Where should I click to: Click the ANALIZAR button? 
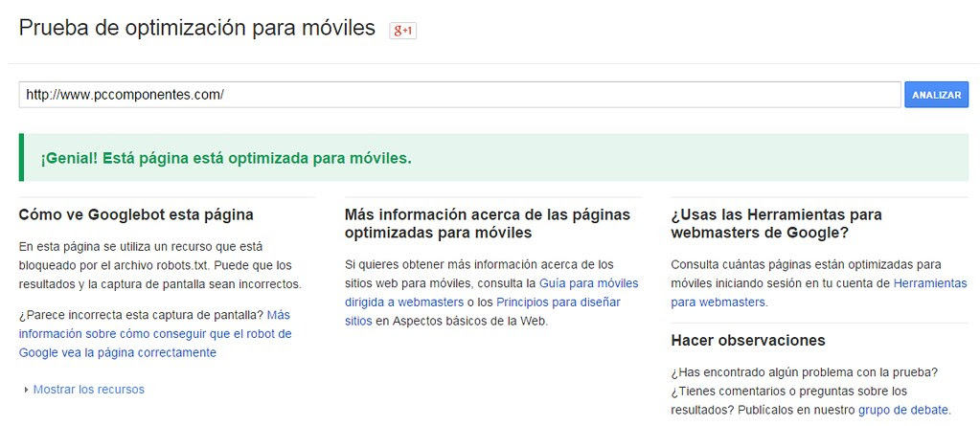pos(936,95)
